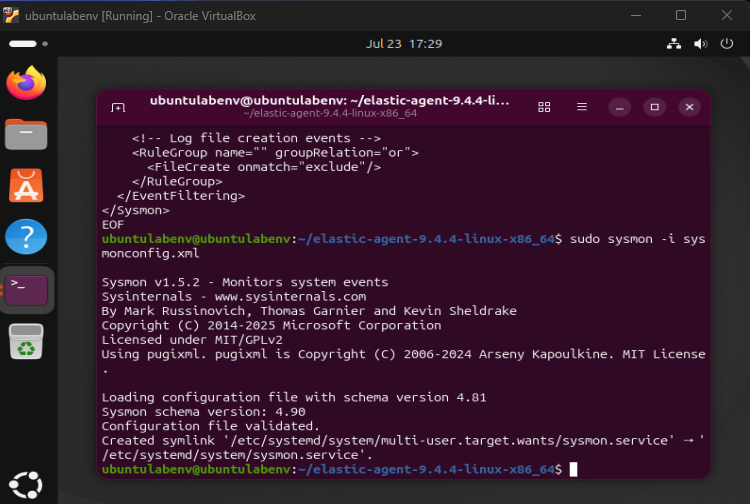Click the volume speaker icon in top bar

point(701,44)
